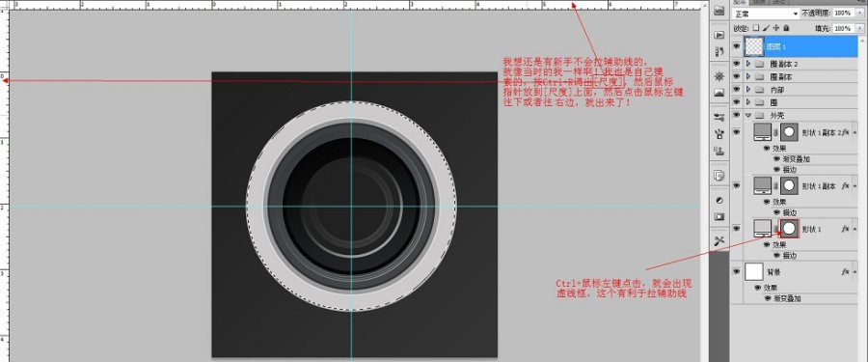868x362 pixels.
Task: Click the vertical ruler beside the canvas
Action: tap(5, 185)
